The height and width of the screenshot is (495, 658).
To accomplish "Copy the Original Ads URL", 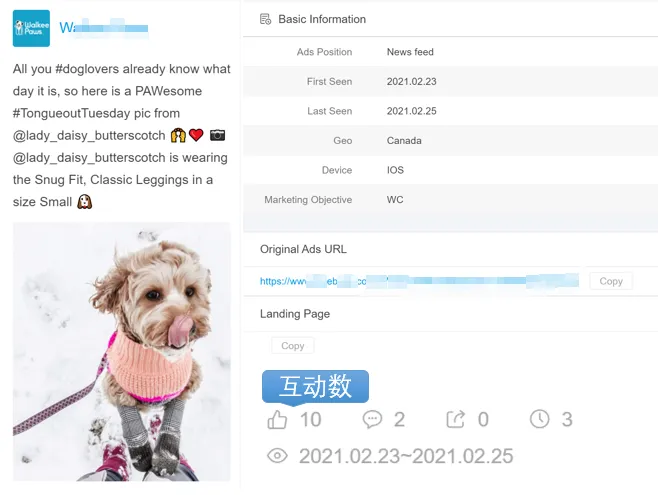I will [611, 281].
